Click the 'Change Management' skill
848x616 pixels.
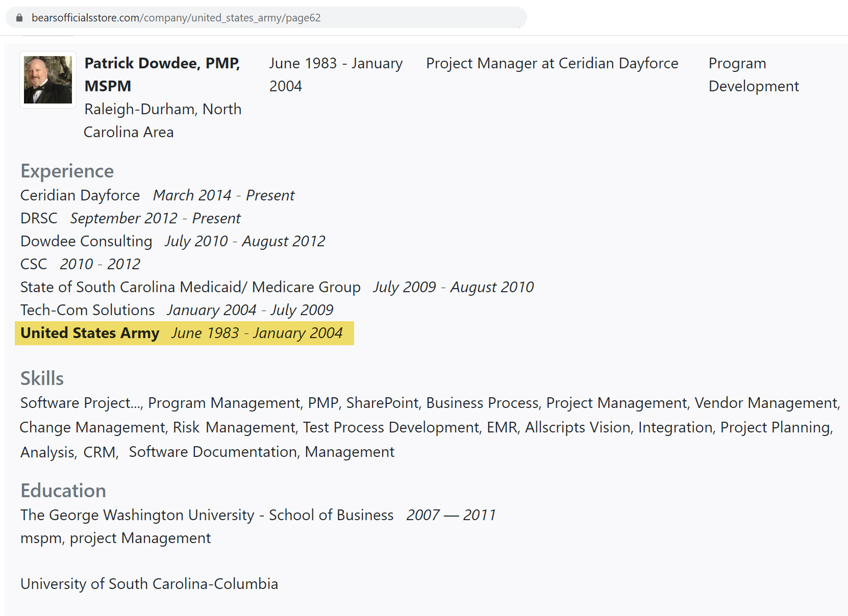92,427
